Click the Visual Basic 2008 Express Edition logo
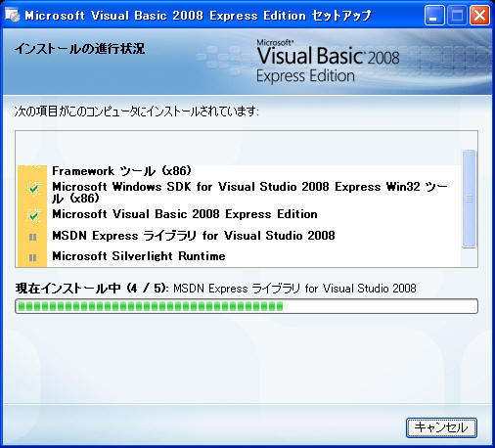The image size is (495, 448). click(x=328, y=62)
